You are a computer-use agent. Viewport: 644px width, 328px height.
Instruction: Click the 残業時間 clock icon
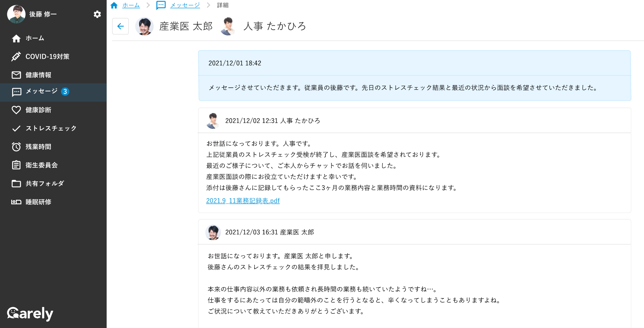(x=16, y=147)
